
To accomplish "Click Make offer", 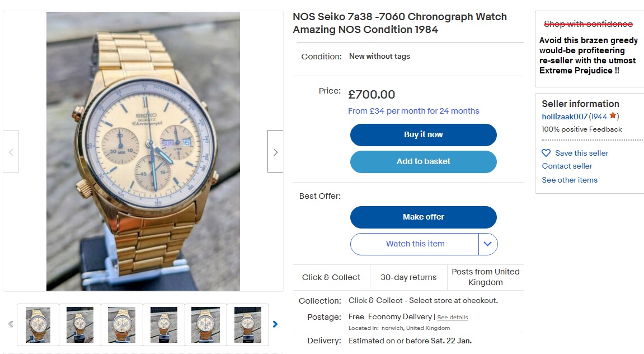I will (x=423, y=217).
